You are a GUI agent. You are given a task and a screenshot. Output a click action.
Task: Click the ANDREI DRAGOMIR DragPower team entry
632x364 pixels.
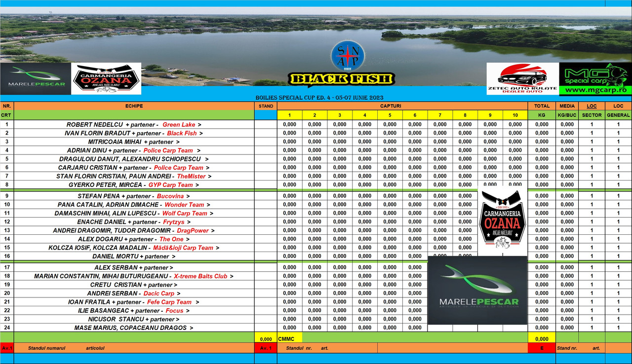click(x=134, y=231)
